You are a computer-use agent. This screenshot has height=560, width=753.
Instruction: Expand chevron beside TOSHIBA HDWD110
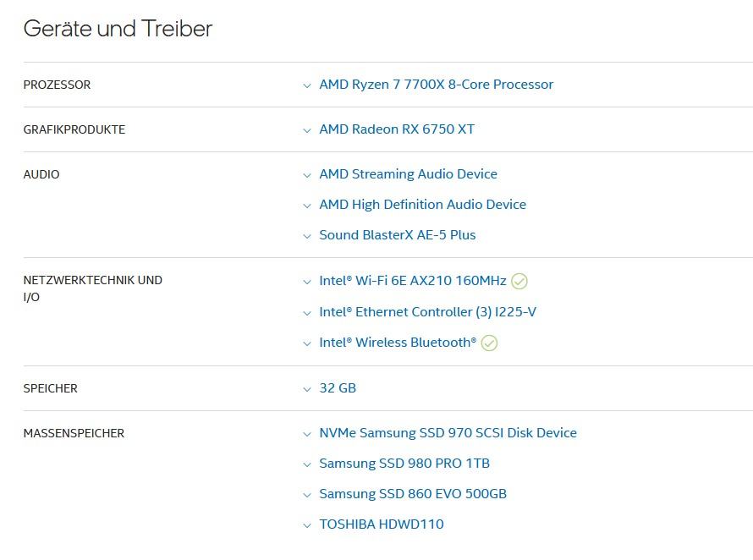307,525
